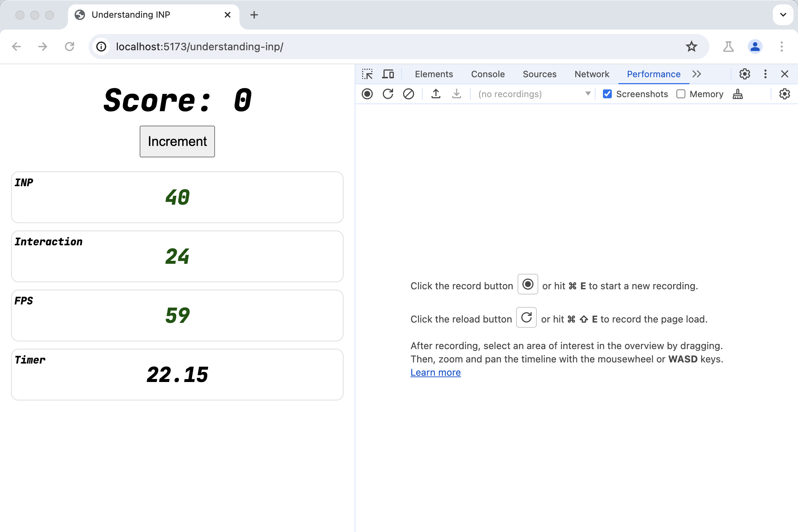Screen dimensions: 798x532
Task: Click the Performance download trace icon
Action: pos(456,94)
